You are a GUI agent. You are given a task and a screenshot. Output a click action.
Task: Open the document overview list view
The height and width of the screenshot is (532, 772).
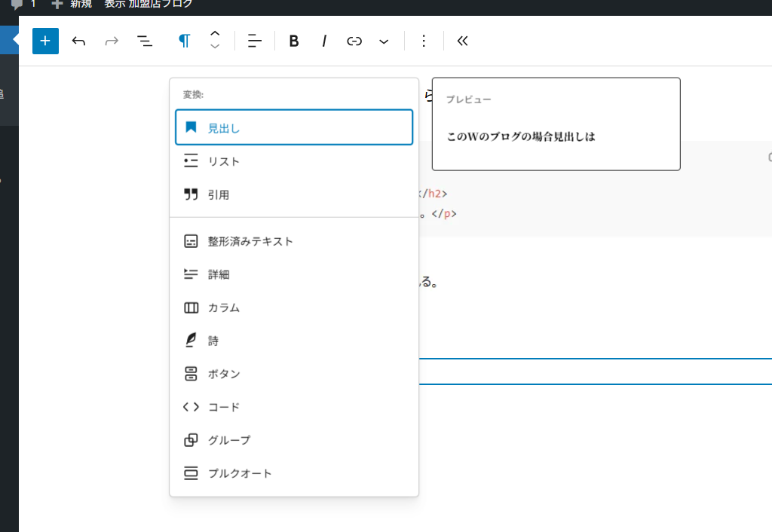145,41
